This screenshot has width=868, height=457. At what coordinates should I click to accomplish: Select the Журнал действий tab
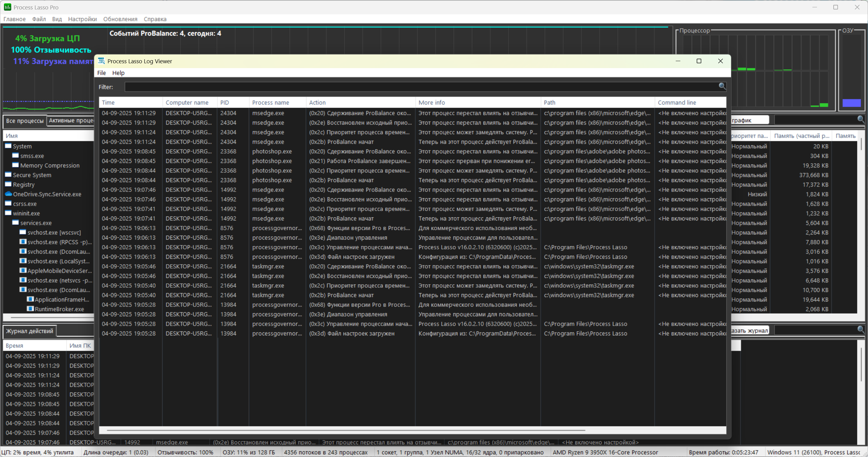pyautogui.click(x=29, y=331)
